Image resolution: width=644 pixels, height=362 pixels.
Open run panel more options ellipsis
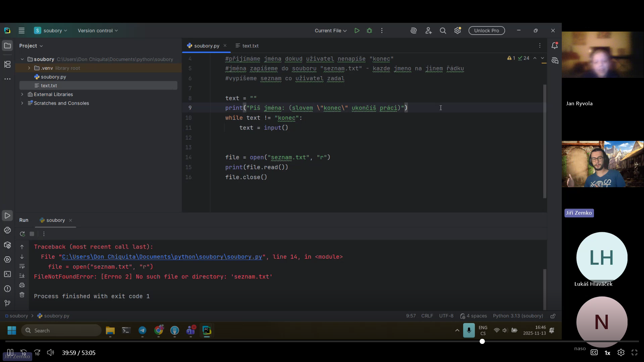pos(44,234)
